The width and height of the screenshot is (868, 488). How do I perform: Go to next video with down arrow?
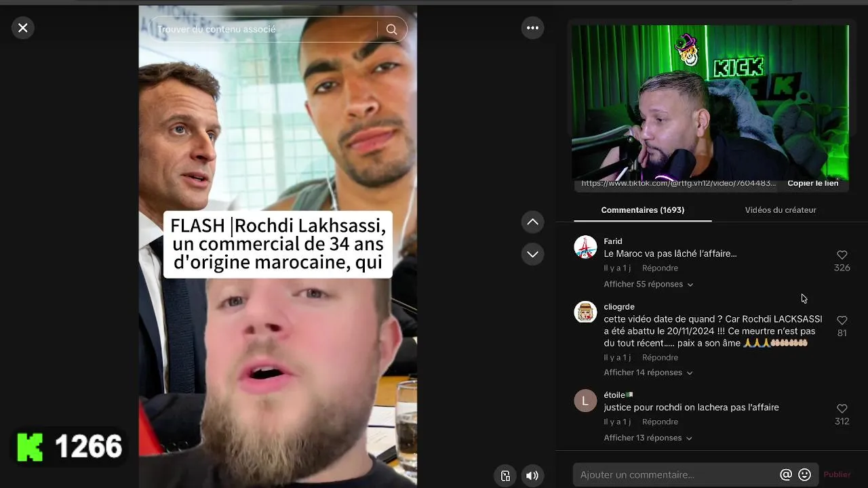[532, 254]
